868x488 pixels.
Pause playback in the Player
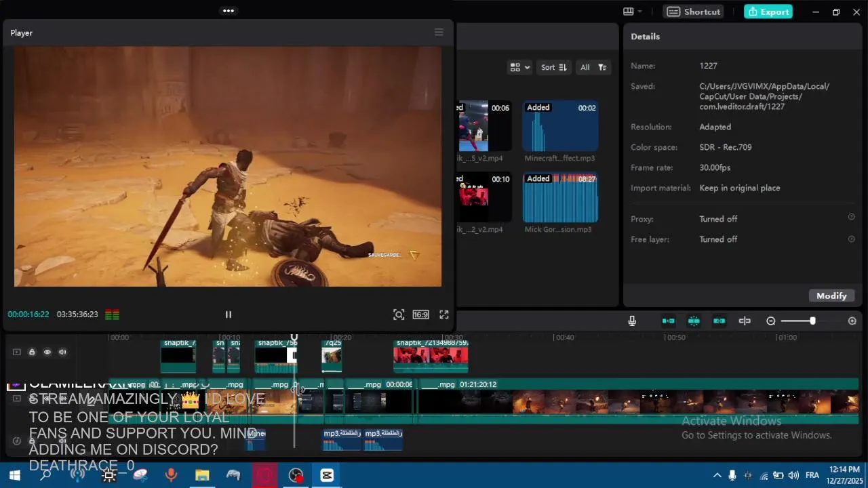pos(228,314)
